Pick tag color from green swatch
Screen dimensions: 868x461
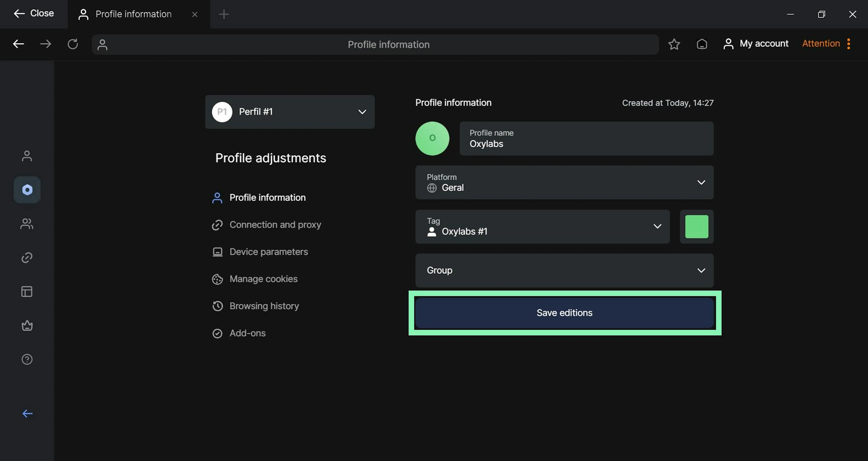[696, 226]
